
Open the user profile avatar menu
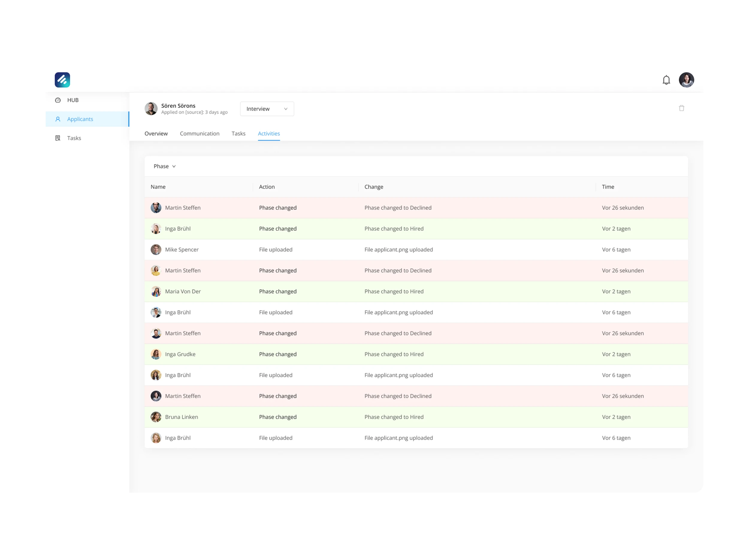click(686, 80)
